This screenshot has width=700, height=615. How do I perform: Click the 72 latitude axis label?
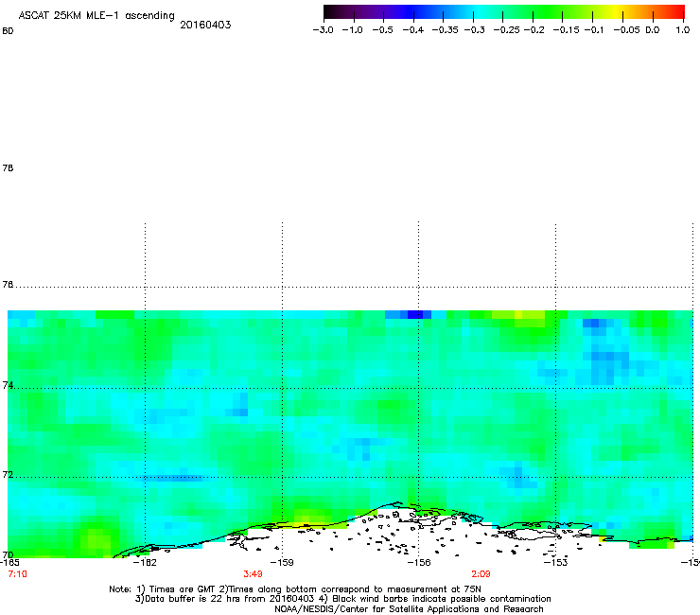pos(8,474)
